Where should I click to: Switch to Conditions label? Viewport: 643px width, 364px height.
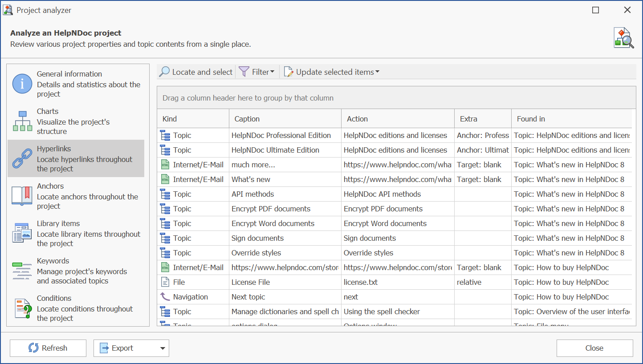pyautogui.click(x=54, y=298)
